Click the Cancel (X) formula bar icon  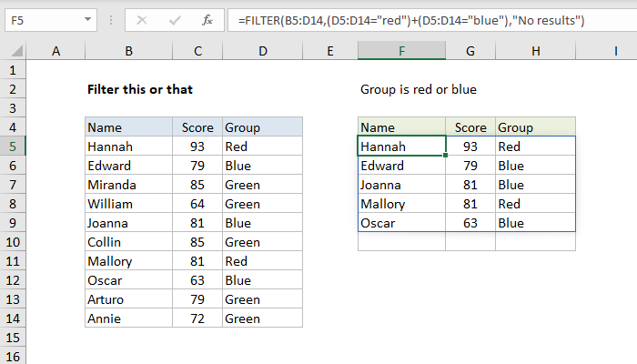click(142, 20)
